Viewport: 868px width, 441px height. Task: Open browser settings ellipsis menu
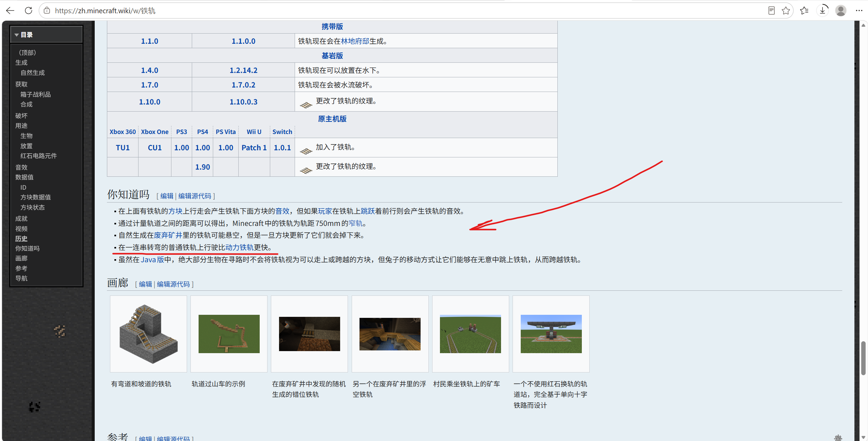coord(859,11)
